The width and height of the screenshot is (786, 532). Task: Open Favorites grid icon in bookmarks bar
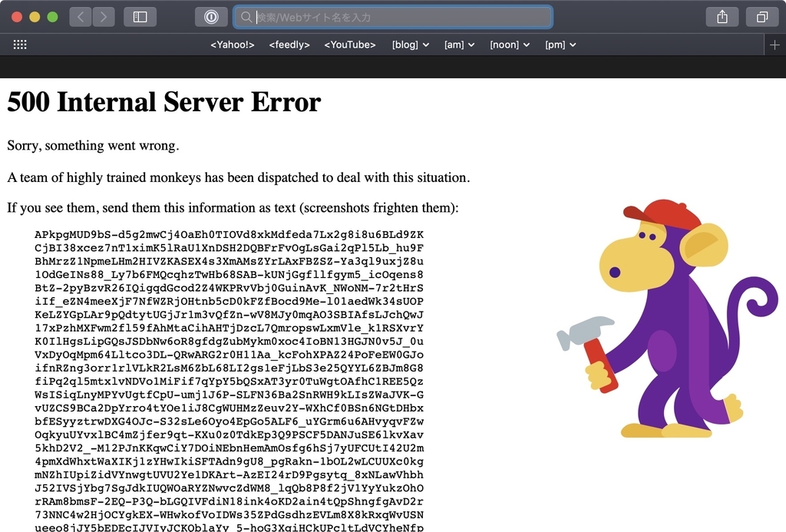point(20,45)
